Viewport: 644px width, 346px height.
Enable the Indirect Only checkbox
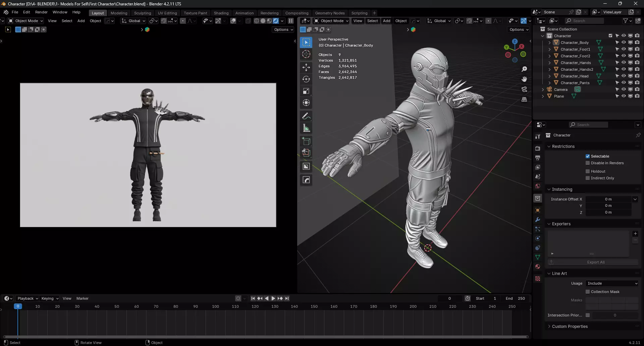pyautogui.click(x=588, y=178)
